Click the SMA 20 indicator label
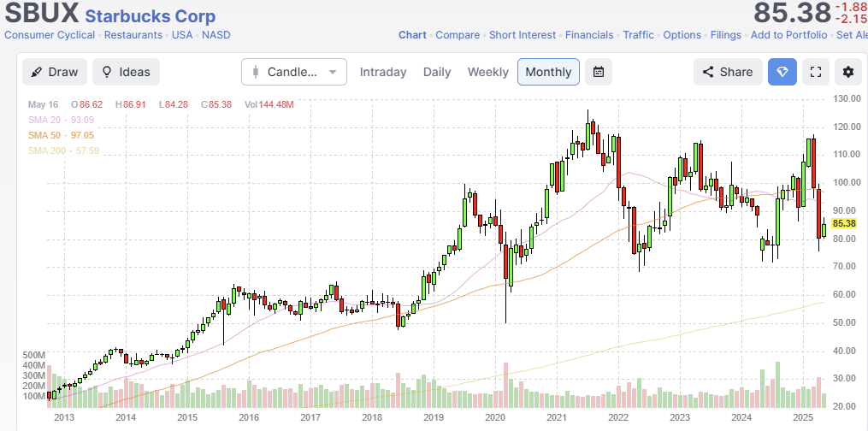The image size is (868, 431). click(44, 120)
